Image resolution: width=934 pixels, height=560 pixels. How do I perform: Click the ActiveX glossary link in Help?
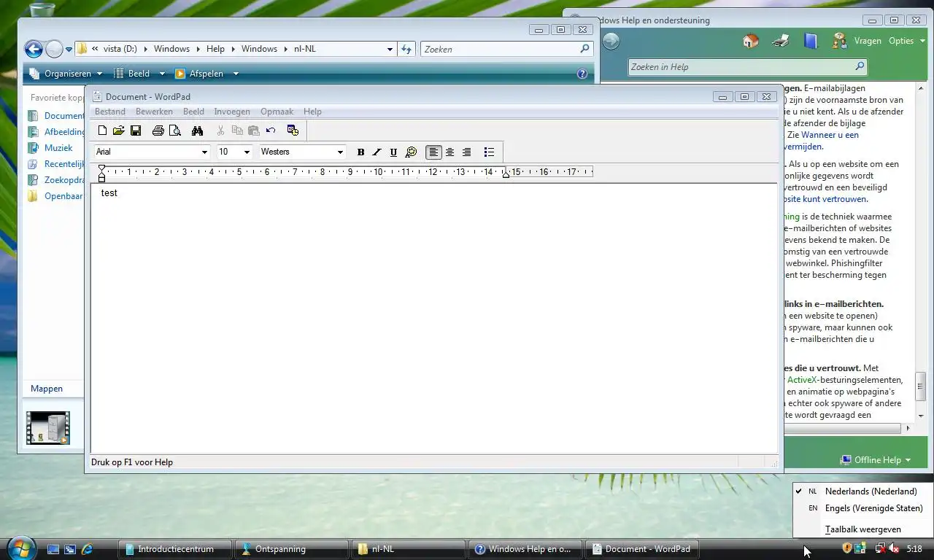(800, 380)
